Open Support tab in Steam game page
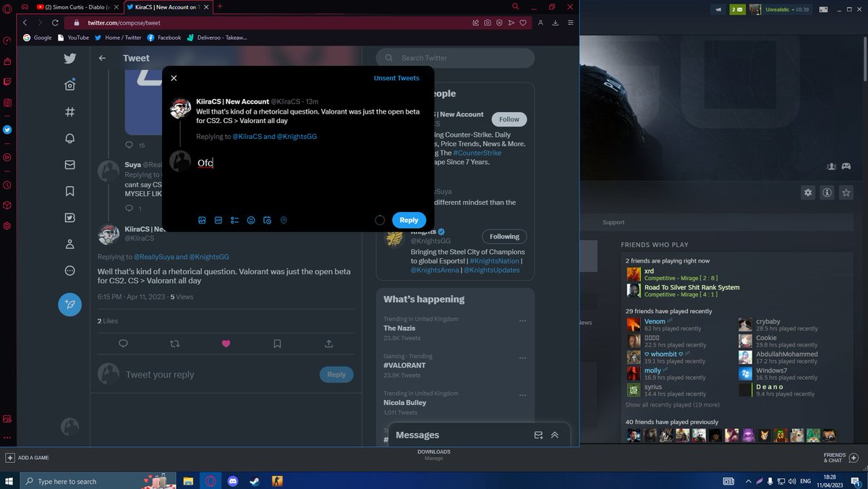The height and width of the screenshot is (489, 868). (613, 222)
